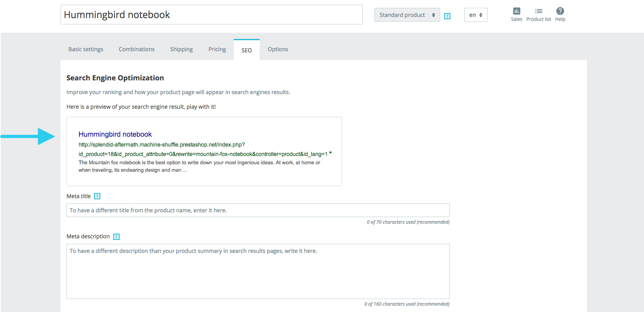Focus the Meta title input field
The width and height of the screenshot is (644, 312).
(258, 210)
